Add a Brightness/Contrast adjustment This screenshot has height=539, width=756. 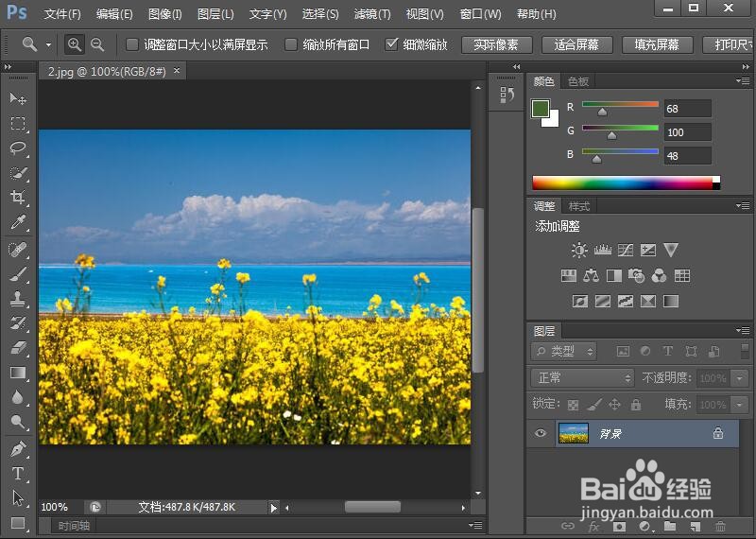[579, 250]
